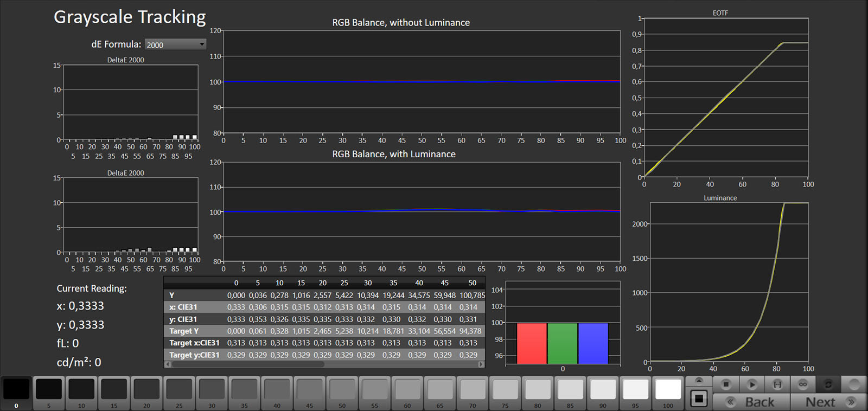Toggle the refresh cycle icon
The width and height of the screenshot is (868, 411).
(828, 384)
